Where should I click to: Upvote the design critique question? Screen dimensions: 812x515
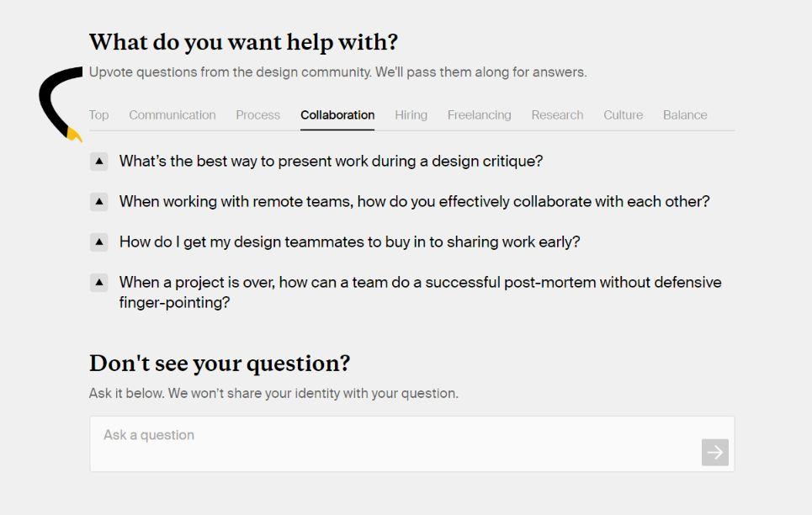pos(99,161)
